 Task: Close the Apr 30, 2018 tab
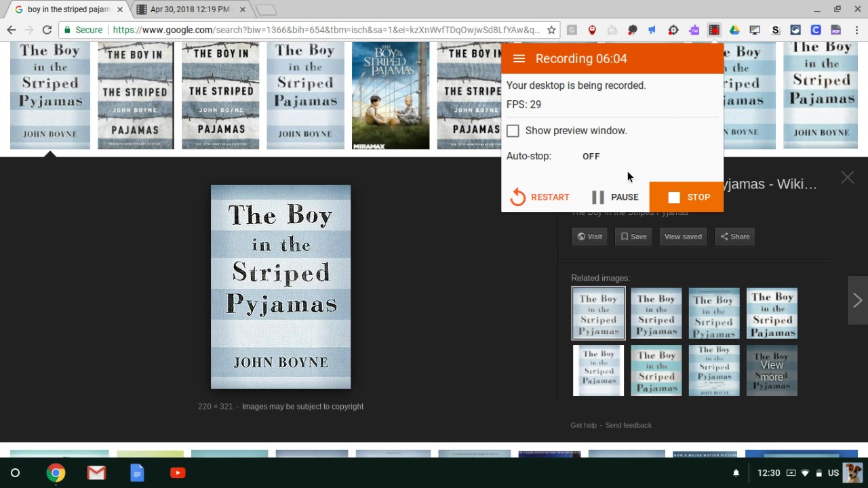pos(242,9)
